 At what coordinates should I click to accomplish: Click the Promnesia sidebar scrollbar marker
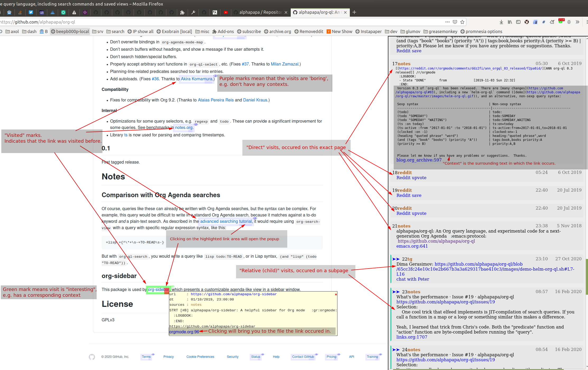click(x=587, y=277)
